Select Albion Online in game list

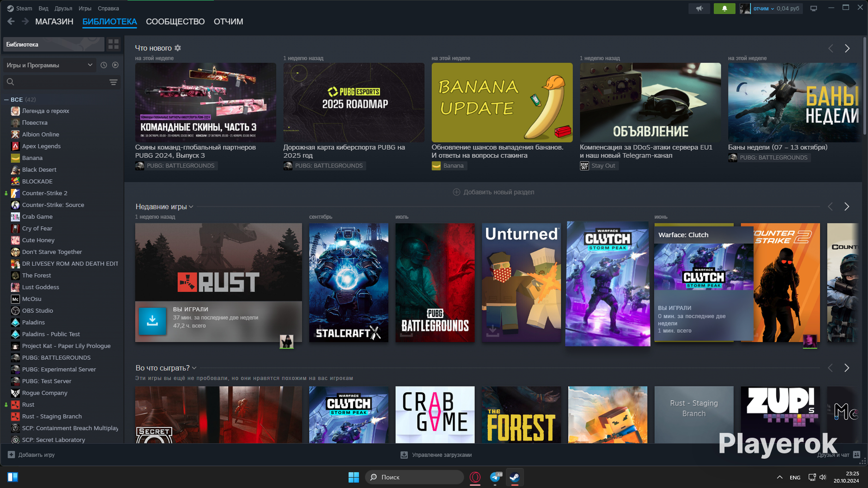coord(41,134)
